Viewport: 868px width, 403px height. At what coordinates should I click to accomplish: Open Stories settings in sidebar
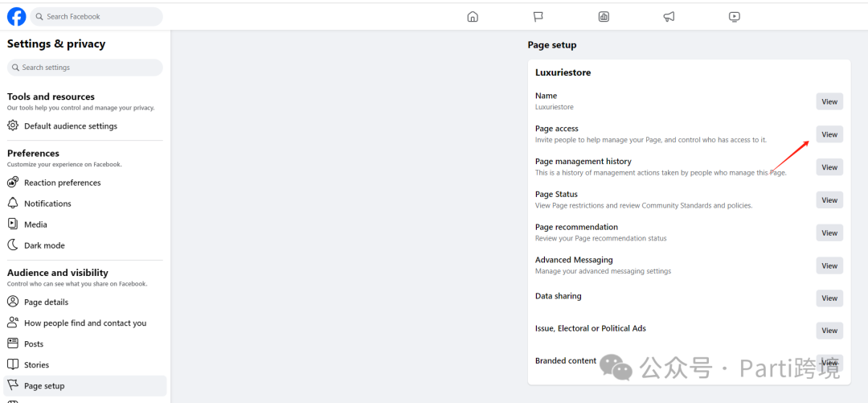(36, 365)
